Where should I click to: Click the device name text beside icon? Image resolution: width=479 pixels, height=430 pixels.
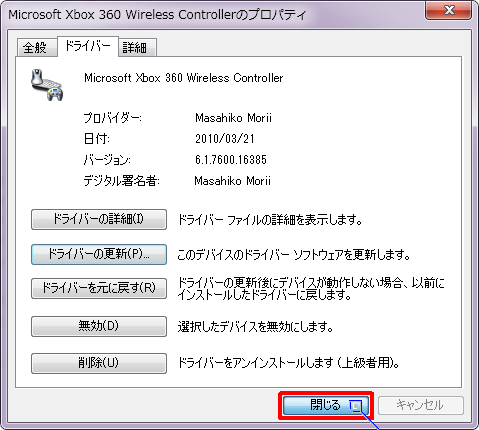tap(184, 78)
